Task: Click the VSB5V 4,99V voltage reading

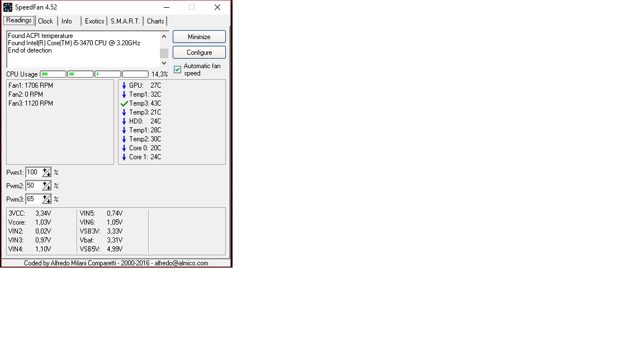Action: point(101,249)
